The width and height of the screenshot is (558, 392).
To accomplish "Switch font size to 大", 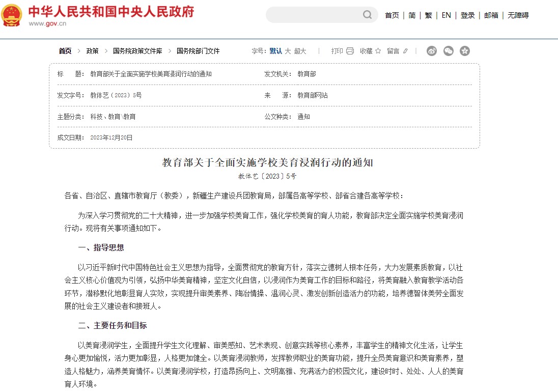I will coord(288,51).
